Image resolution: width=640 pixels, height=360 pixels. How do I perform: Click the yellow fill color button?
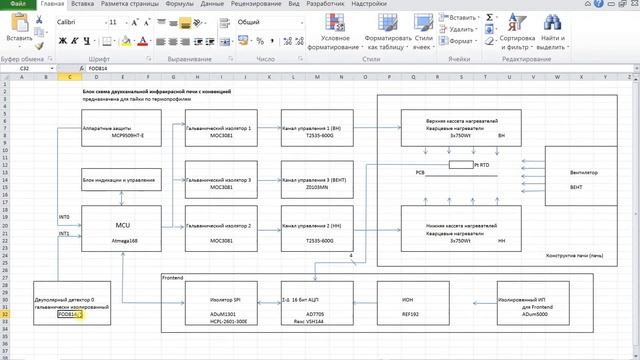[x=126, y=41]
